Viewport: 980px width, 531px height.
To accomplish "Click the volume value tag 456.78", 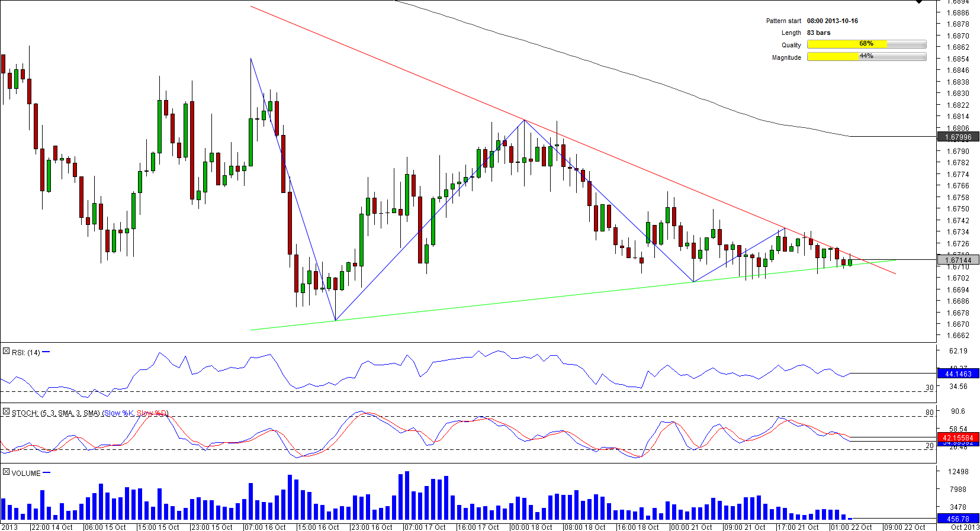I will [958, 519].
